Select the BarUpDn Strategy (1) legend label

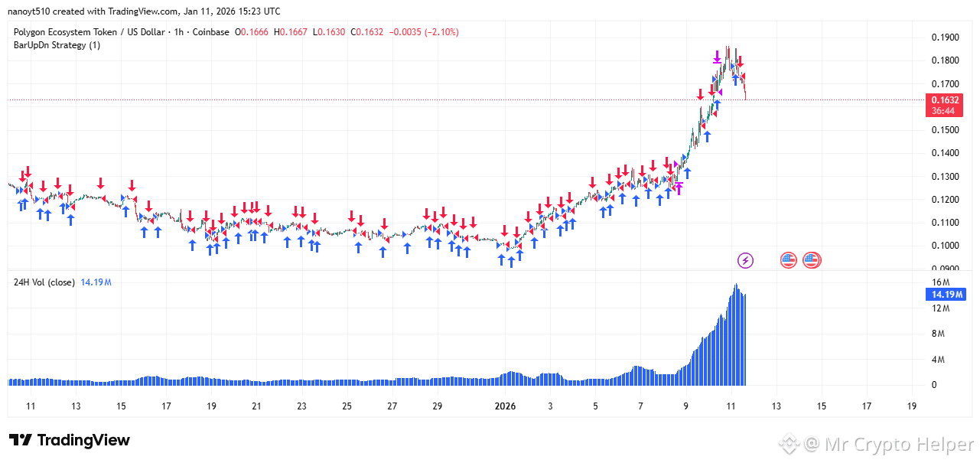point(57,45)
